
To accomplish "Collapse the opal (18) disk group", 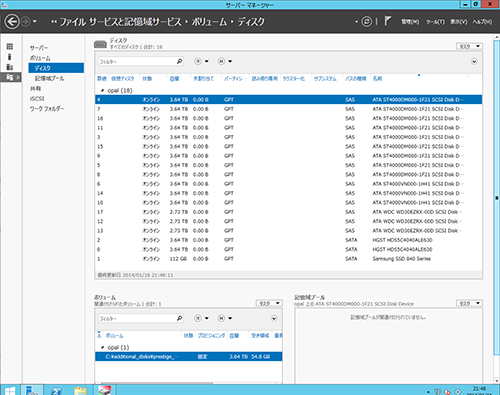I will [x=102, y=91].
